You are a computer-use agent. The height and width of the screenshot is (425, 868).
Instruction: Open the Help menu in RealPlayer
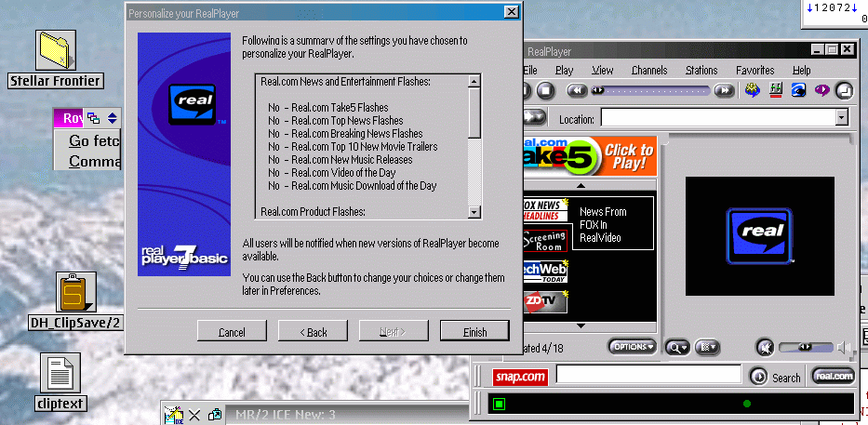[x=801, y=71]
